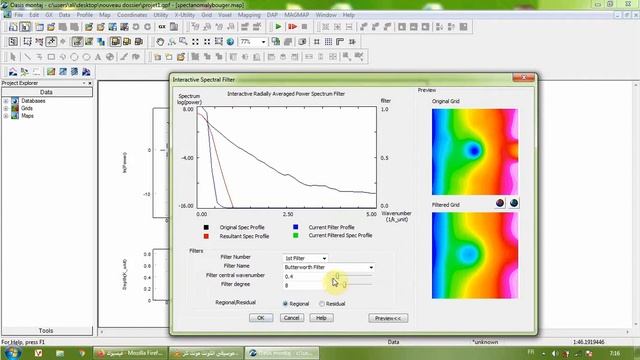Click the red run-step arrow icon
Image resolution: width=640 pixels, height=360 pixels.
tap(292, 27)
